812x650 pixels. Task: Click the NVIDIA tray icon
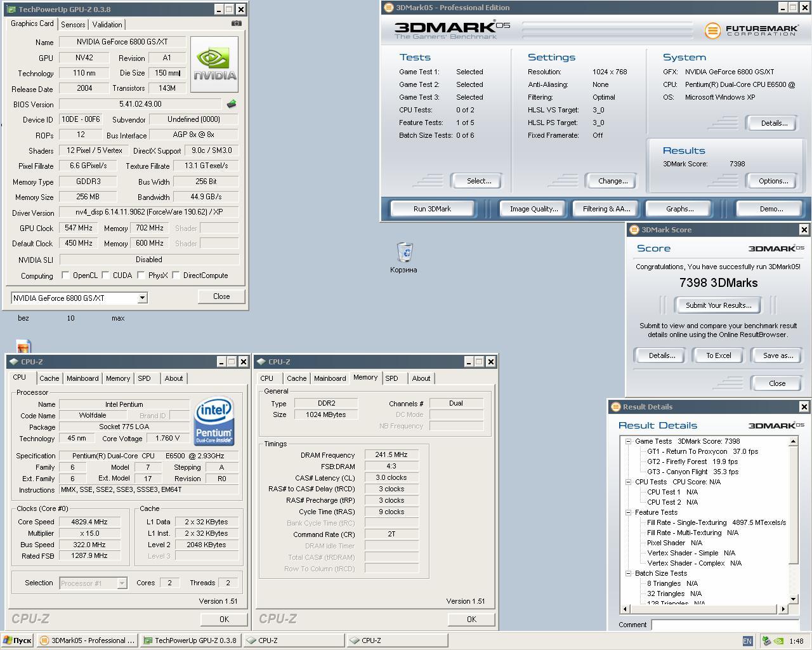click(x=778, y=640)
